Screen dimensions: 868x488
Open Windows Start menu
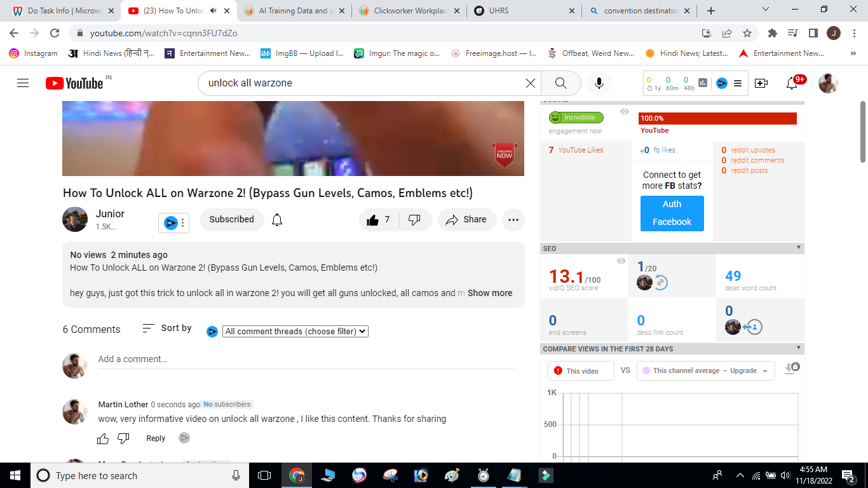tap(15, 475)
